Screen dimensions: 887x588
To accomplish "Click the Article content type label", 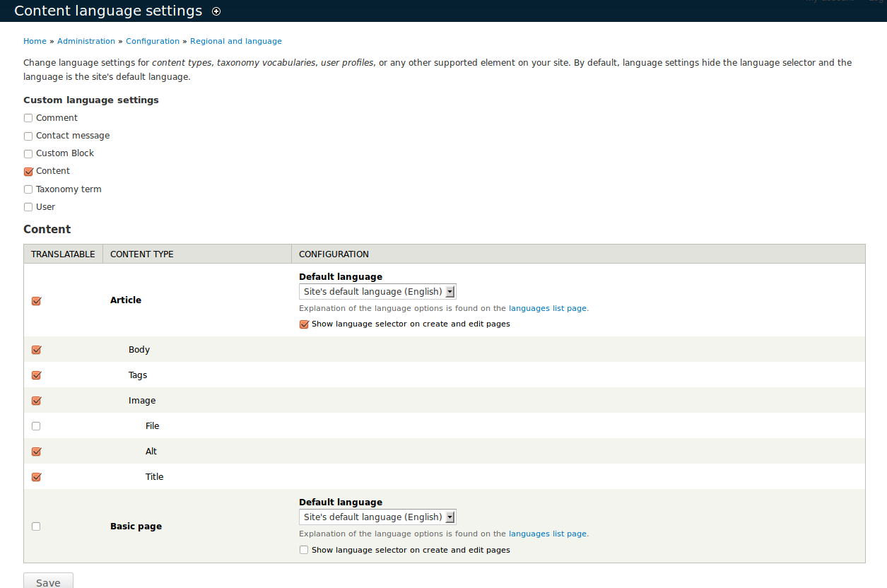I will point(126,300).
